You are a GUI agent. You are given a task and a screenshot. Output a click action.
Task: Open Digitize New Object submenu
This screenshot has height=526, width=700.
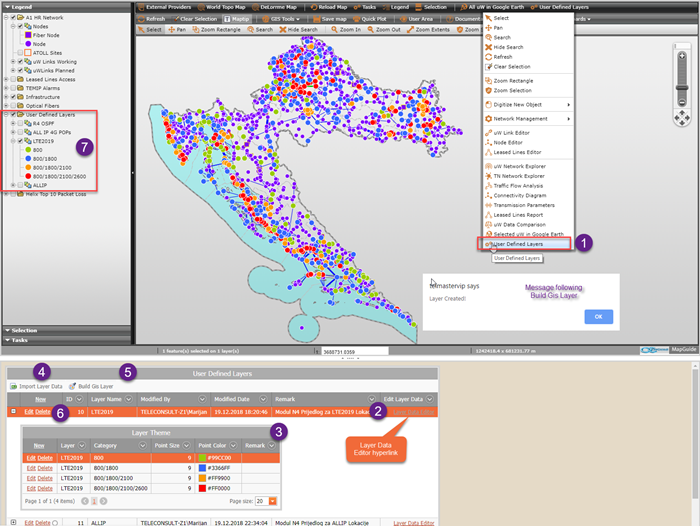click(528, 104)
